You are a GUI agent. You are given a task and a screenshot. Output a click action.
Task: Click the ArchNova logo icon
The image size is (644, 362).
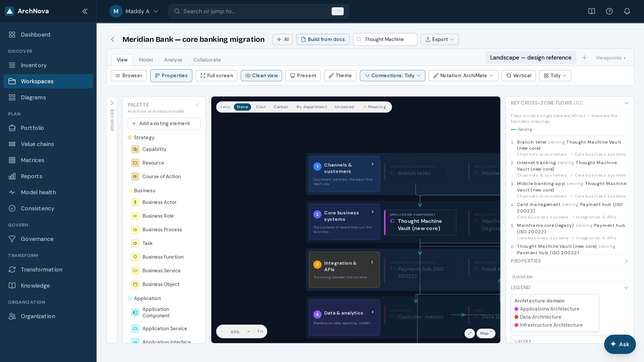coord(10,11)
